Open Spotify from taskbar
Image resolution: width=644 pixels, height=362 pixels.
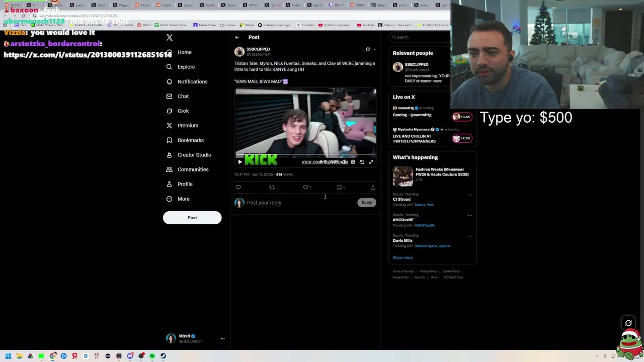152,356
